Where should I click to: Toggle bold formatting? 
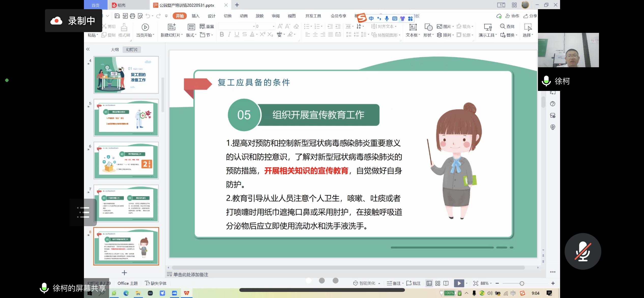[x=222, y=35]
